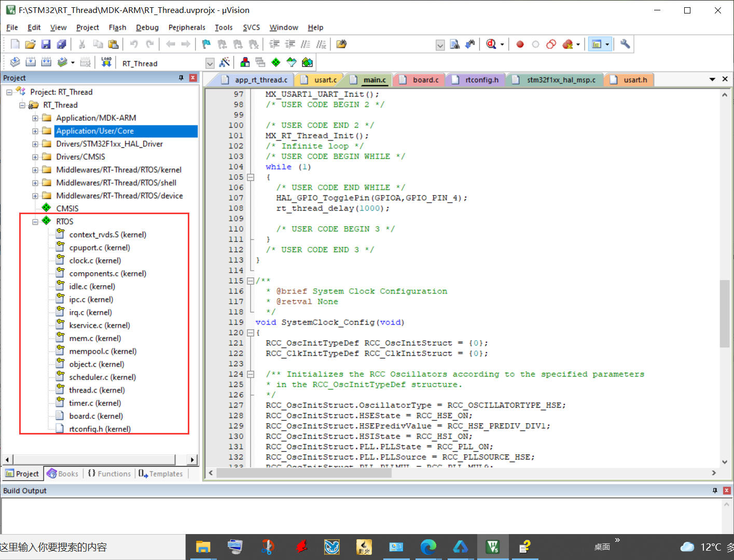Close the Build Output panel

tap(727, 491)
